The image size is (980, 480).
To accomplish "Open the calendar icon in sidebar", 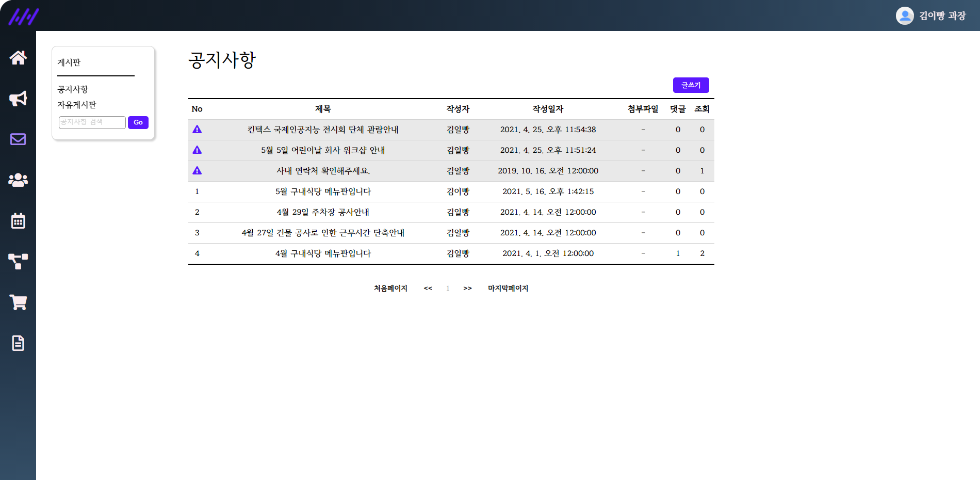I will pos(18,221).
